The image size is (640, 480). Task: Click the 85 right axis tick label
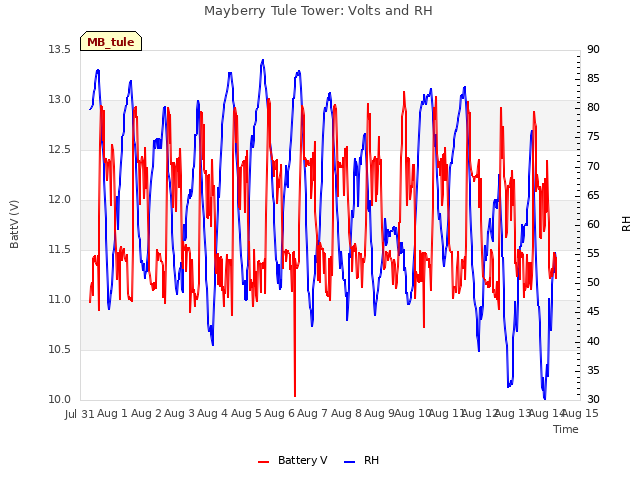point(593,78)
